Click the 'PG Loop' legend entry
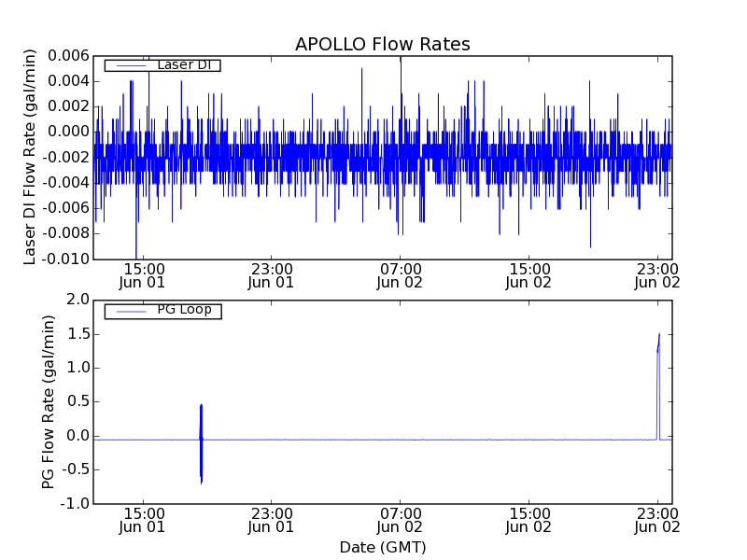Viewport: 747px width, 560px height. pyautogui.click(x=162, y=311)
